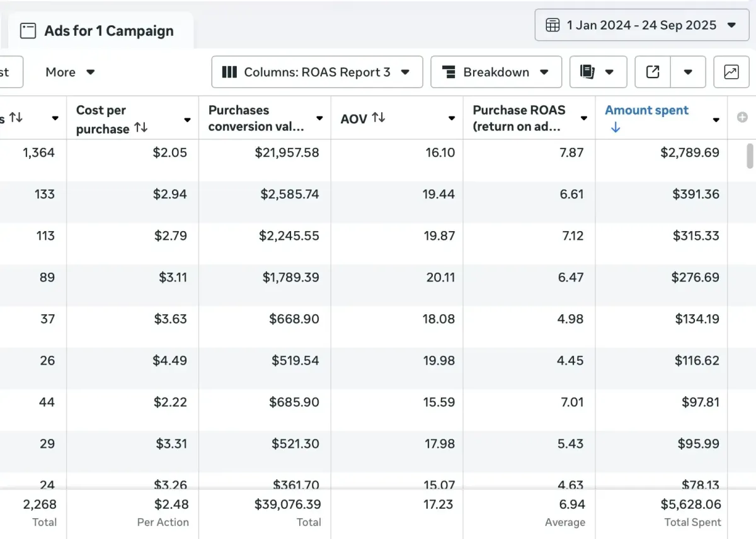
Task: Open the More menu
Action: click(x=70, y=72)
